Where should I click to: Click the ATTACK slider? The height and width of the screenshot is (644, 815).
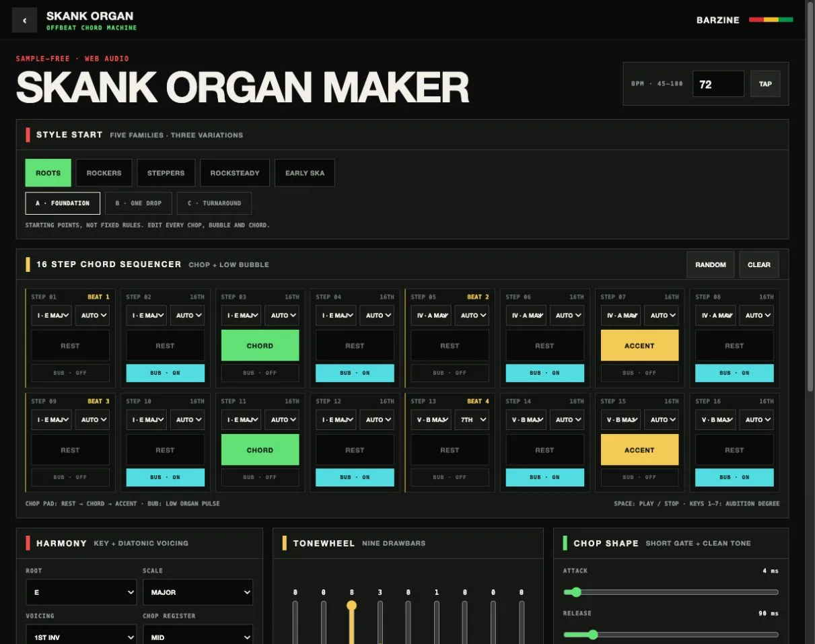pos(671,592)
